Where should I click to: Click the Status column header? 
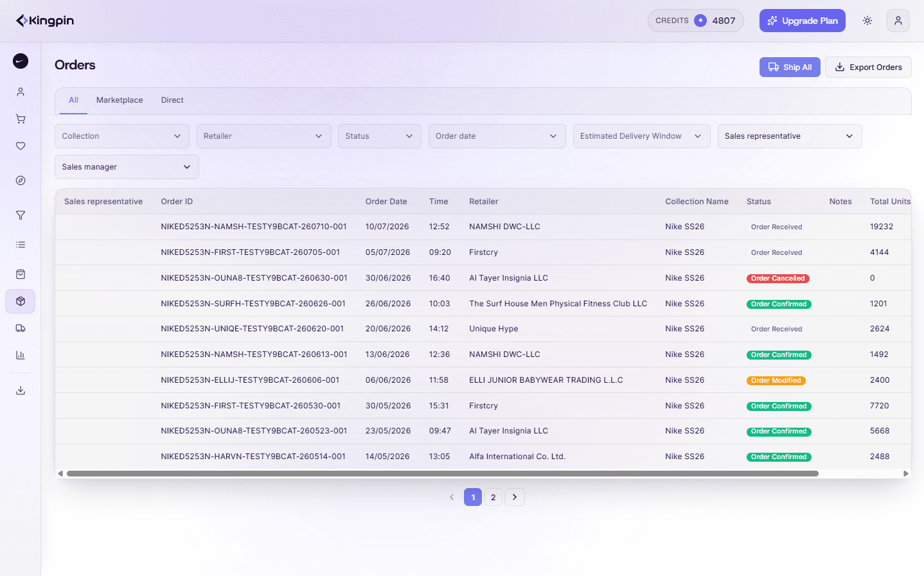[759, 202]
